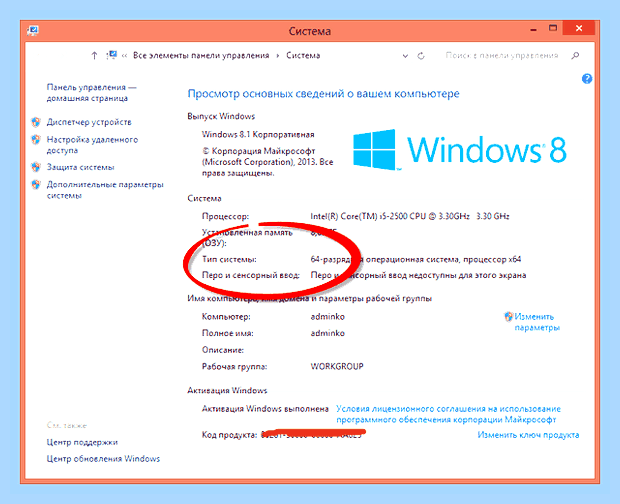Click shield icon beside Защита системы

(36, 167)
